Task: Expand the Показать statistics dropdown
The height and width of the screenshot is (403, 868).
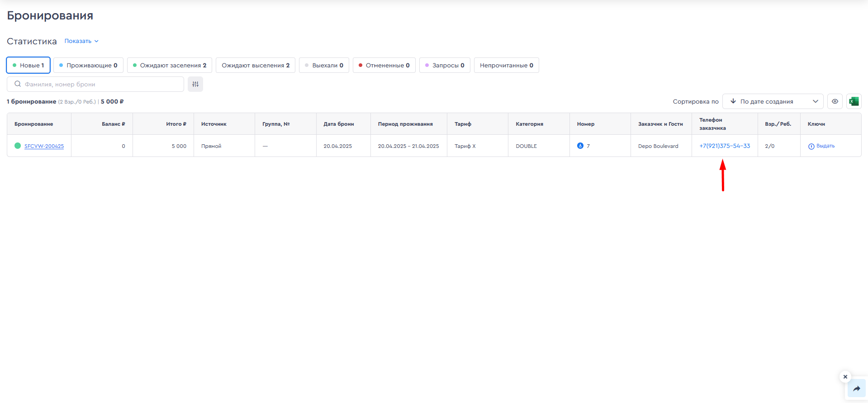Action: [x=81, y=41]
